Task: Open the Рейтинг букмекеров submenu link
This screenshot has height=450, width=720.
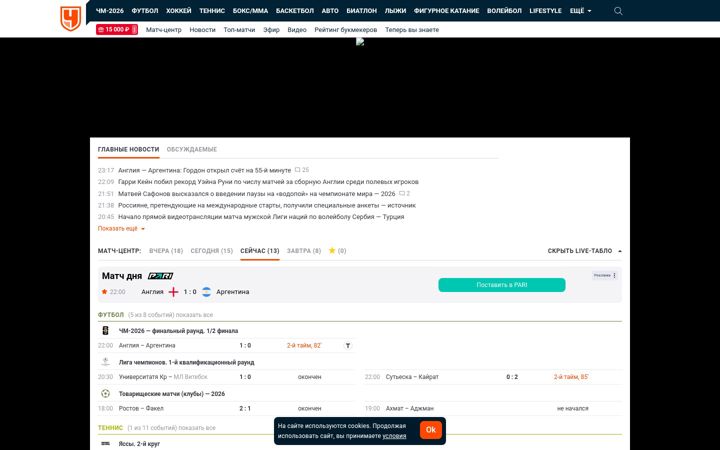Action: coord(346,29)
